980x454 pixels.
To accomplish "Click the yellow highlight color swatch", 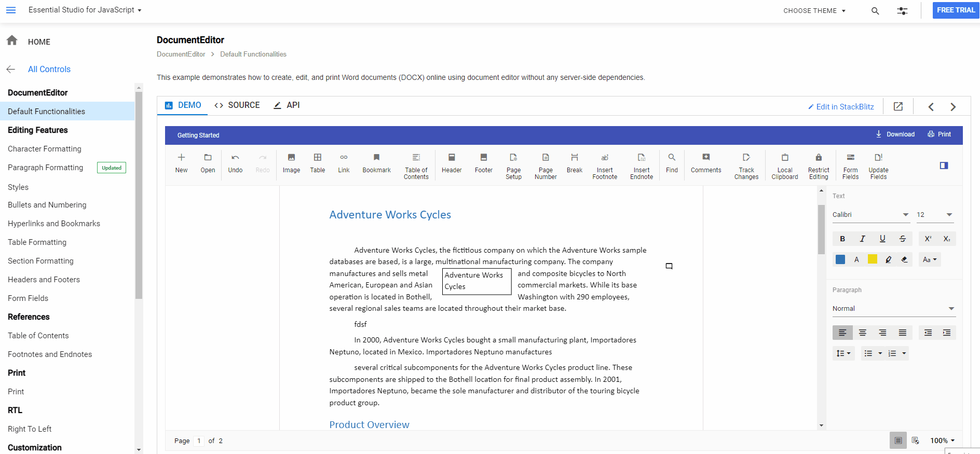I will coord(873,259).
